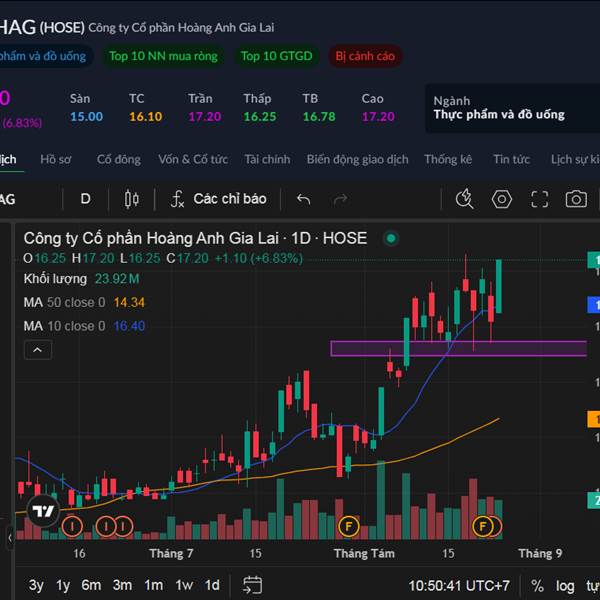600x600 pixels.
Task: Open quick search lightning icon
Action: 464,199
